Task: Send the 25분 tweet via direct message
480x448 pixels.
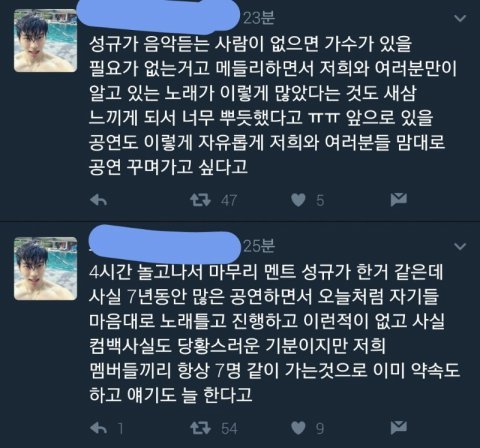Action: pos(399,427)
